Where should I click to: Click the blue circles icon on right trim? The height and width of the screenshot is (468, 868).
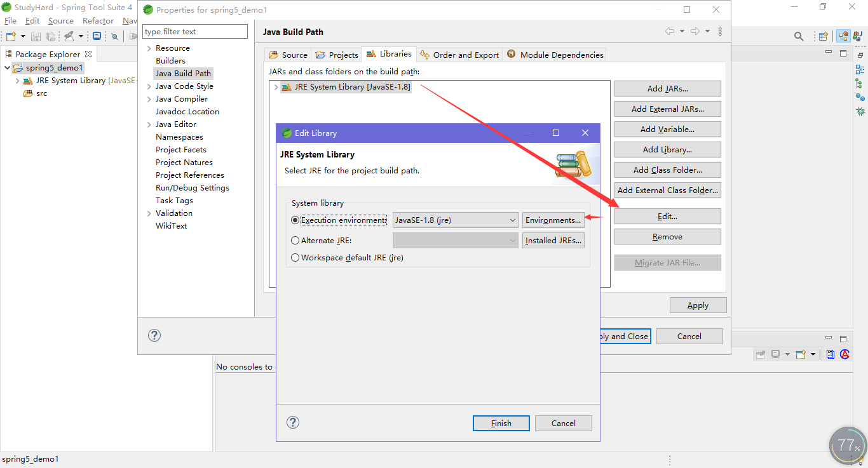860,97
